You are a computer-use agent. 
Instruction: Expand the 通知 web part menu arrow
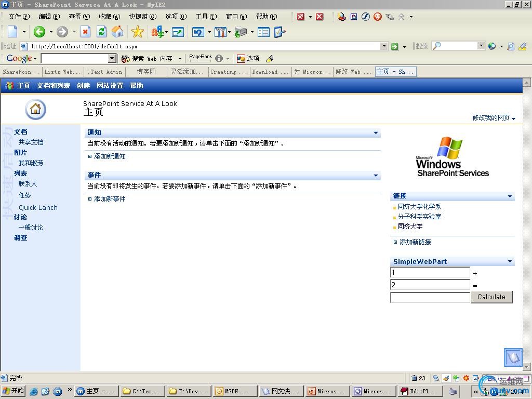[x=376, y=132]
